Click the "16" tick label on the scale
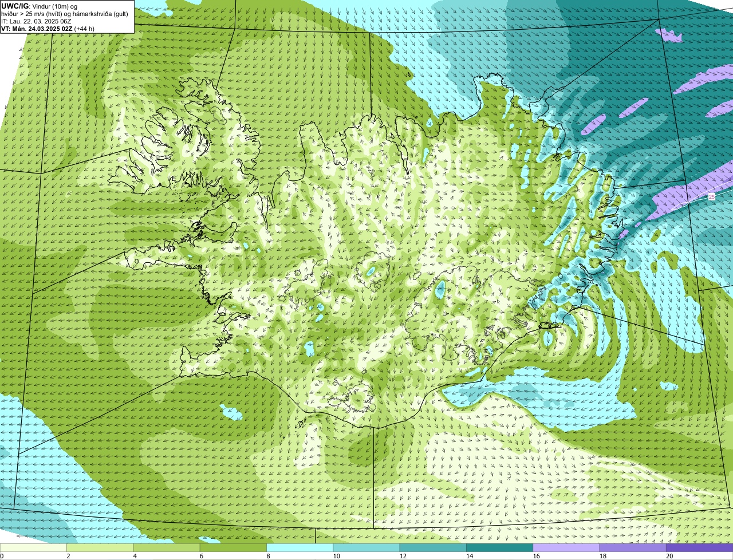This screenshot has width=733, height=560. point(536,556)
